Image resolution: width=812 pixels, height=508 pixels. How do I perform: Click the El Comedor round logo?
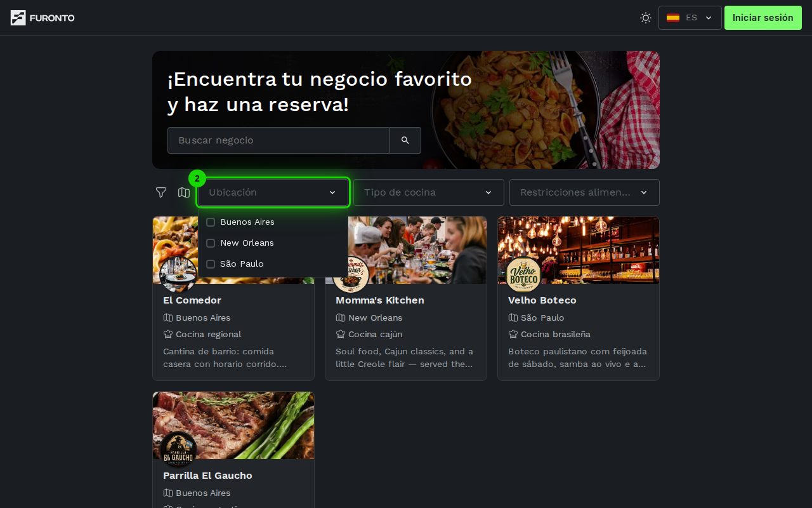tap(178, 274)
